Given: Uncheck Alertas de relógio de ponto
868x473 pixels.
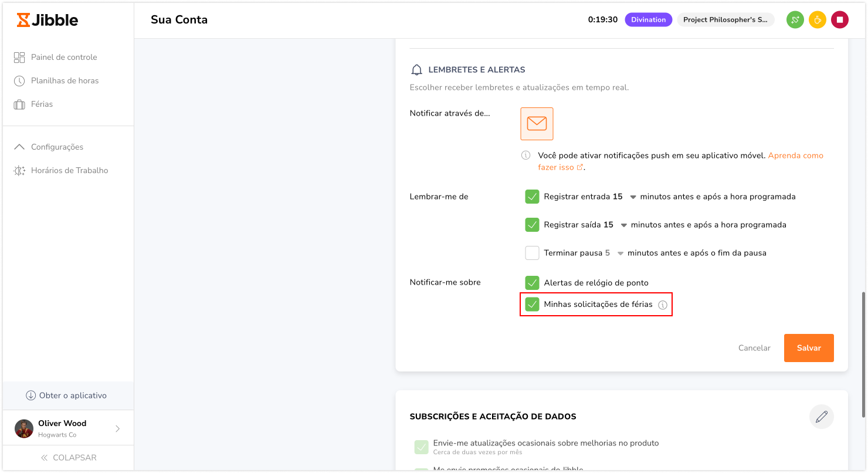Looking at the screenshot, I should [x=532, y=283].
